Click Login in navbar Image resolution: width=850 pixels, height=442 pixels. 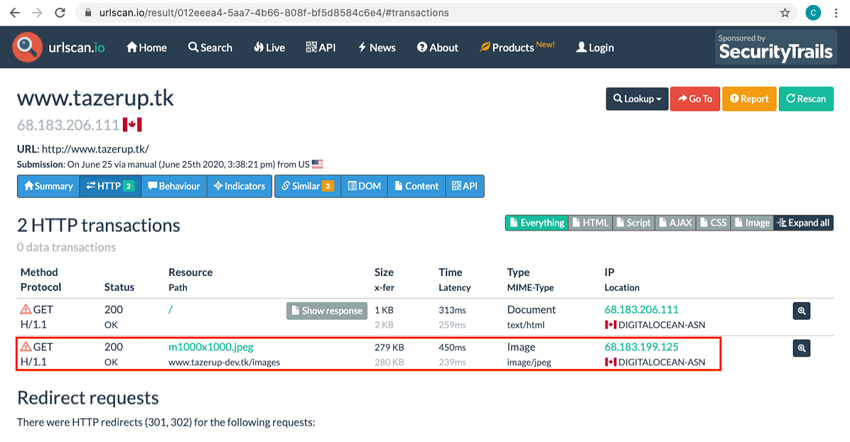pos(595,48)
